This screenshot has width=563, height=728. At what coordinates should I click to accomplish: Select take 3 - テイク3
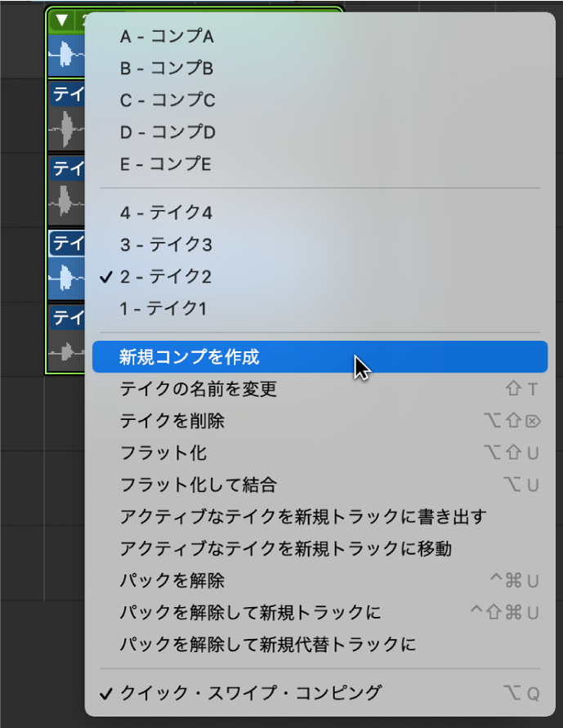319,244
